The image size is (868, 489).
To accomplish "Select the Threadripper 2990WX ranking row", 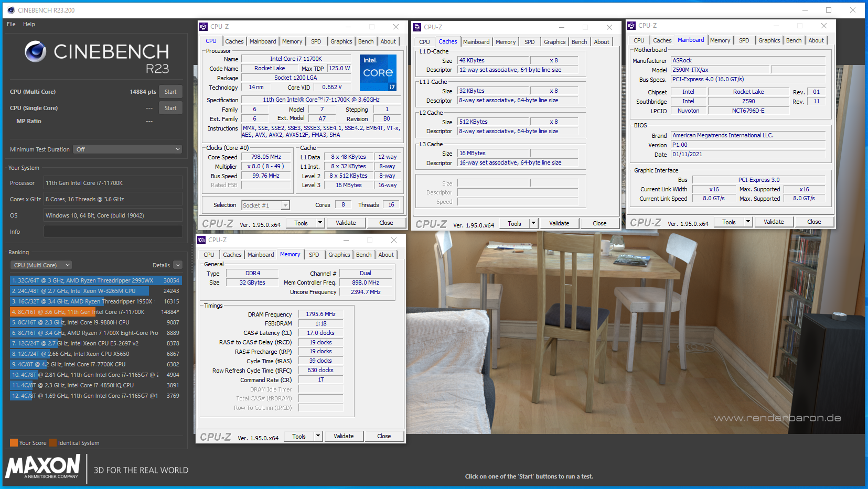I will [96, 280].
